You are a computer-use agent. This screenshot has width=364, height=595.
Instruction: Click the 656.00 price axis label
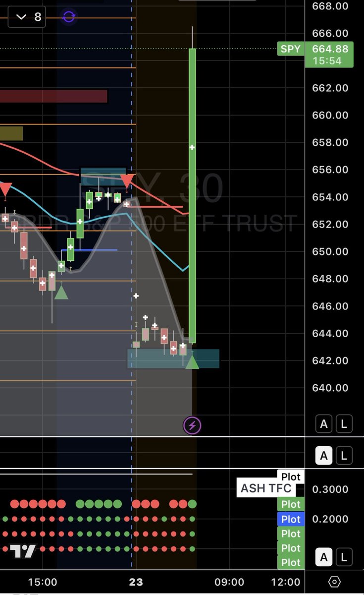click(330, 170)
